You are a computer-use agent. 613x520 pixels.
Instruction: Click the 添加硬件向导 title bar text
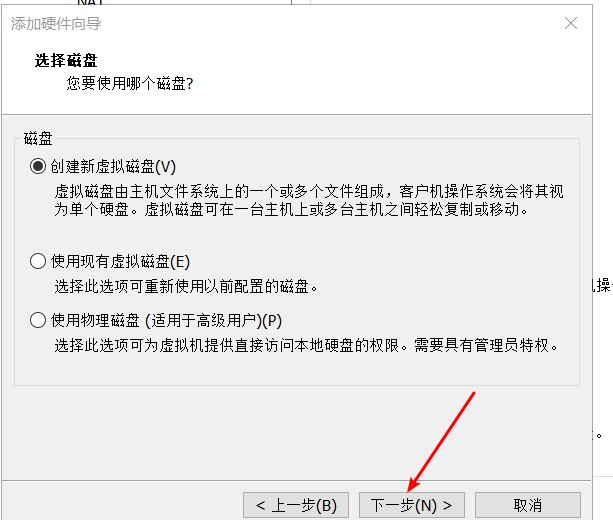coord(56,23)
